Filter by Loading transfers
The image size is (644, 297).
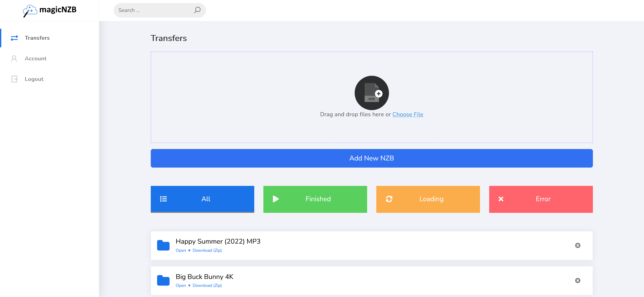pyautogui.click(x=428, y=199)
